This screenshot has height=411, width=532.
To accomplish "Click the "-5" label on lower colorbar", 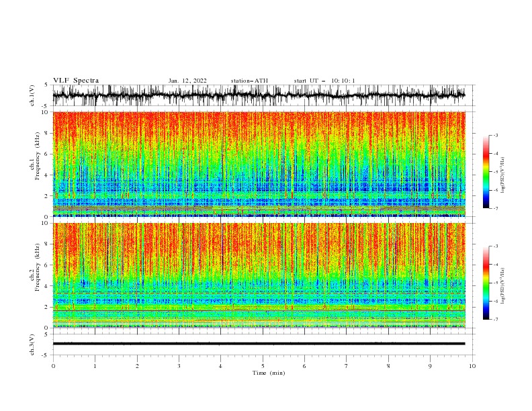I will point(496,283).
